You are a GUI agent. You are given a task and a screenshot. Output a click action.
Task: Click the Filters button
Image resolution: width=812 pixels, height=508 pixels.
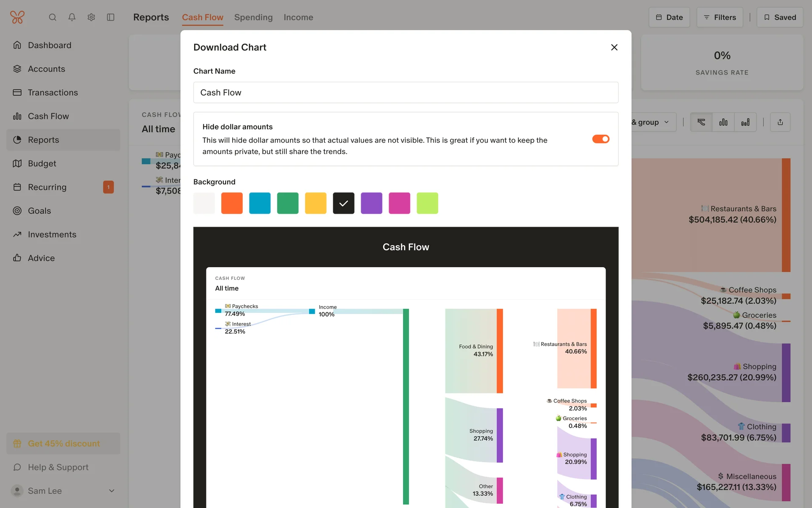pyautogui.click(x=719, y=17)
